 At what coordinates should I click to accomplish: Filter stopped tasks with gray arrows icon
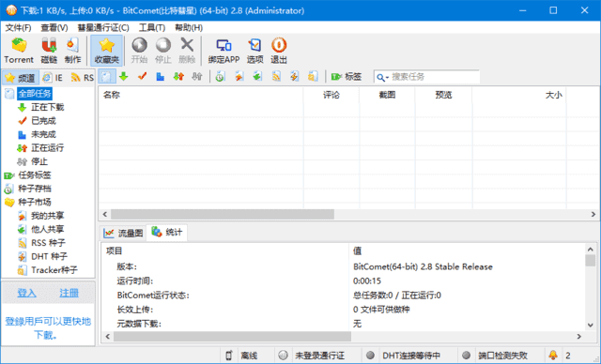coord(197,77)
